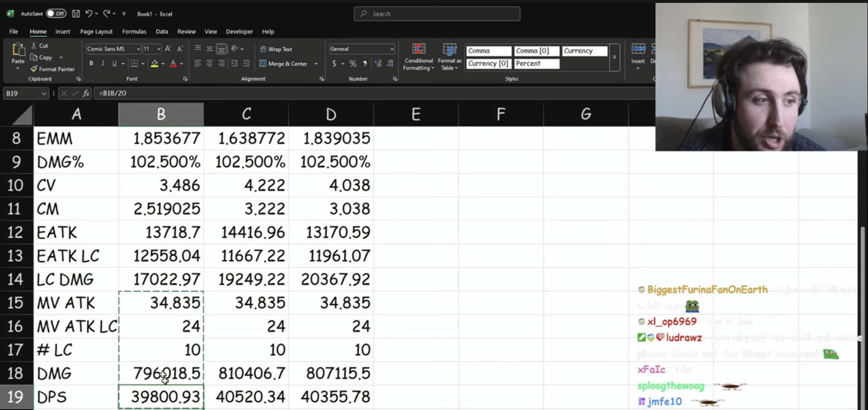Align cell text to the right
Screen dimensions: 868x410
[221, 63]
